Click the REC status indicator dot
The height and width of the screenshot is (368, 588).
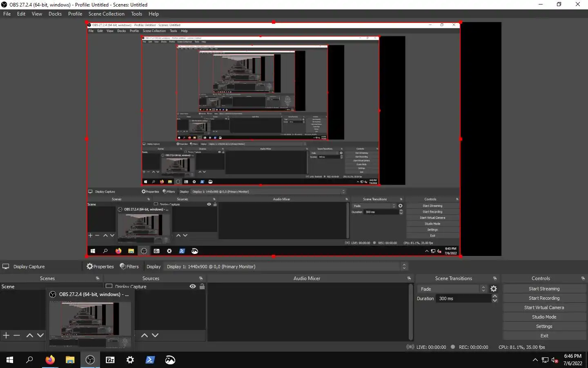[453, 347]
